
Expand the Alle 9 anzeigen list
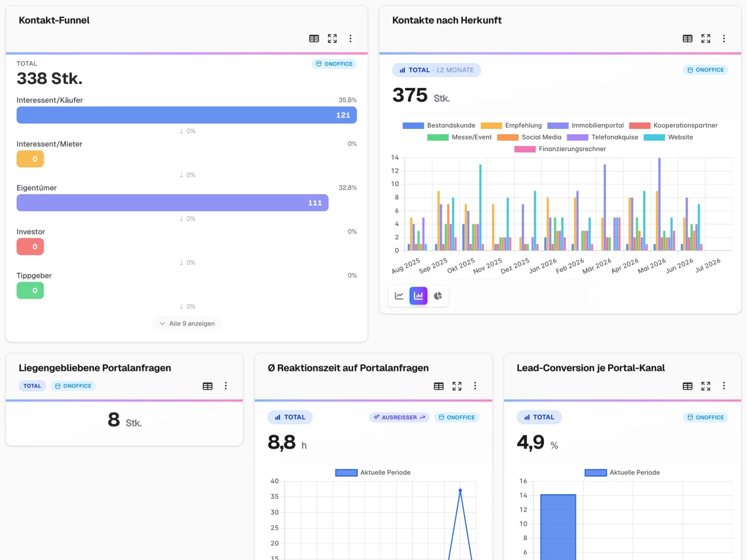tap(187, 324)
